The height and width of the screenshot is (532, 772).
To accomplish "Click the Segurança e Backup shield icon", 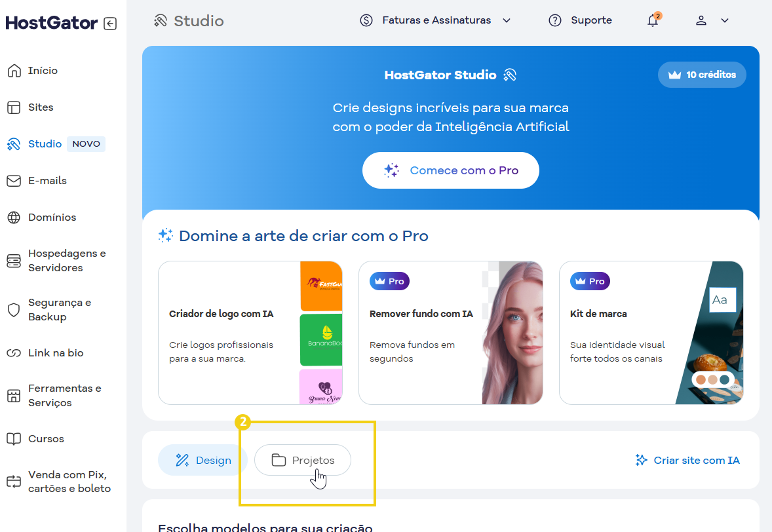I will [x=14, y=309].
